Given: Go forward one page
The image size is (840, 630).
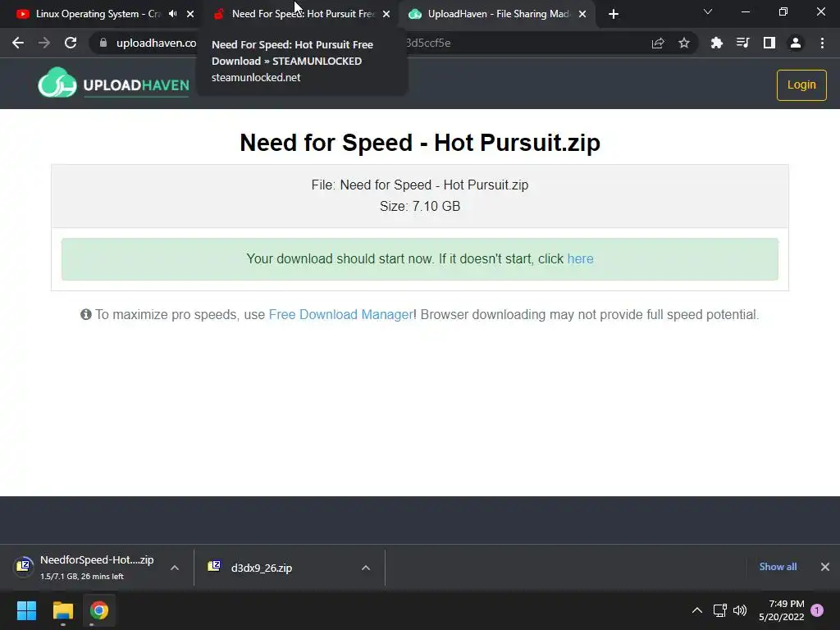Looking at the screenshot, I should click(44, 43).
